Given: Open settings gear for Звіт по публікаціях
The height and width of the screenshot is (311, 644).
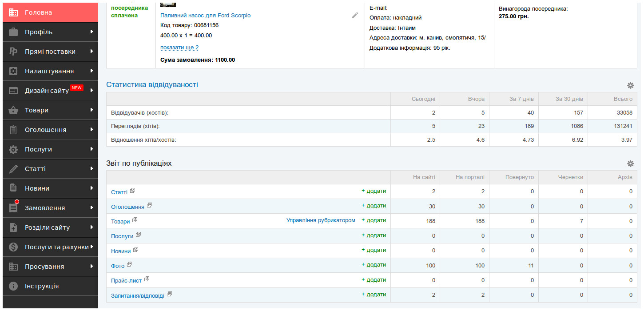Looking at the screenshot, I should [630, 163].
